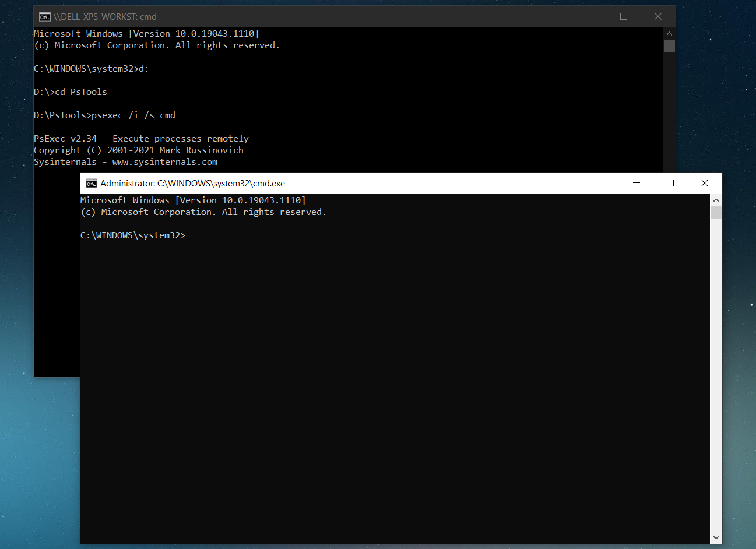
Task: Click the scroll up arrow in Administrator window
Action: coord(716,200)
